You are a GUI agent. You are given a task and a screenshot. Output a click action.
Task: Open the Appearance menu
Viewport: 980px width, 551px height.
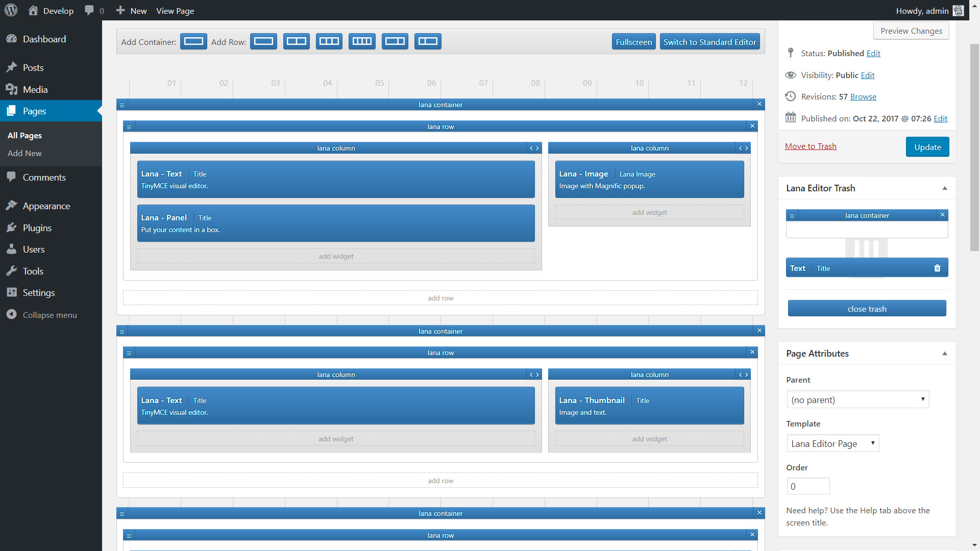pyautogui.click(x=46, y=206)
